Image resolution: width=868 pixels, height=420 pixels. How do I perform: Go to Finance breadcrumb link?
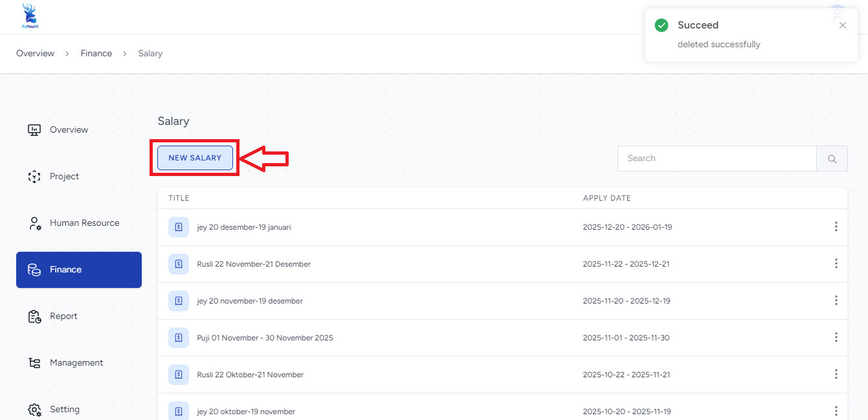pyautogui.click(x=96, y=54)
